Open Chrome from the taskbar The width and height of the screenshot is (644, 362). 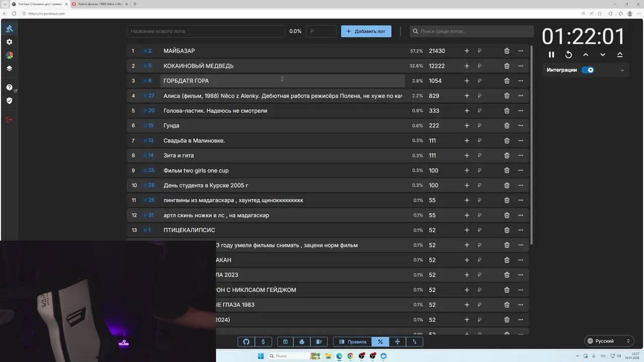tap(350, 356)
